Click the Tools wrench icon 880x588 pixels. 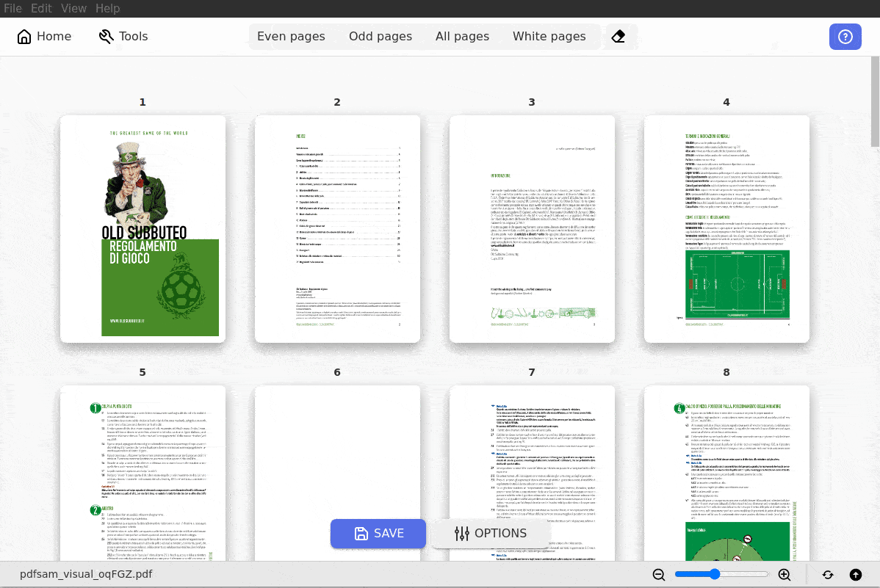pos(106,37)
